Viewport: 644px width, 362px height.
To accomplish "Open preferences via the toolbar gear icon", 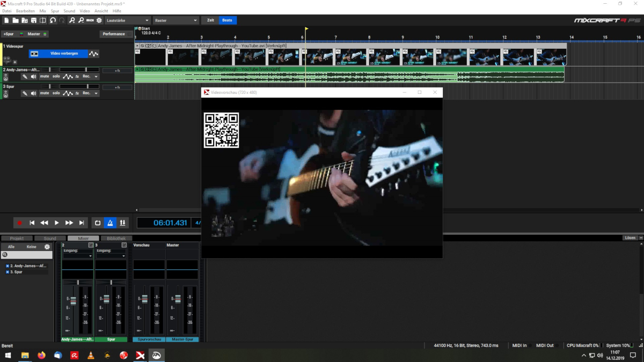I will (99, 20).
